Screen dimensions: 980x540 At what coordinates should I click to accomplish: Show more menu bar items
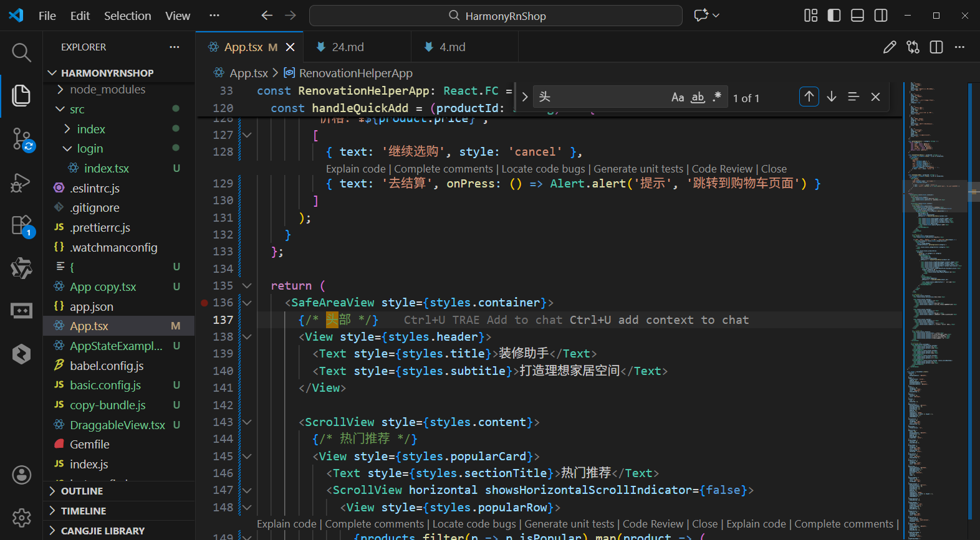coord(214,16)
